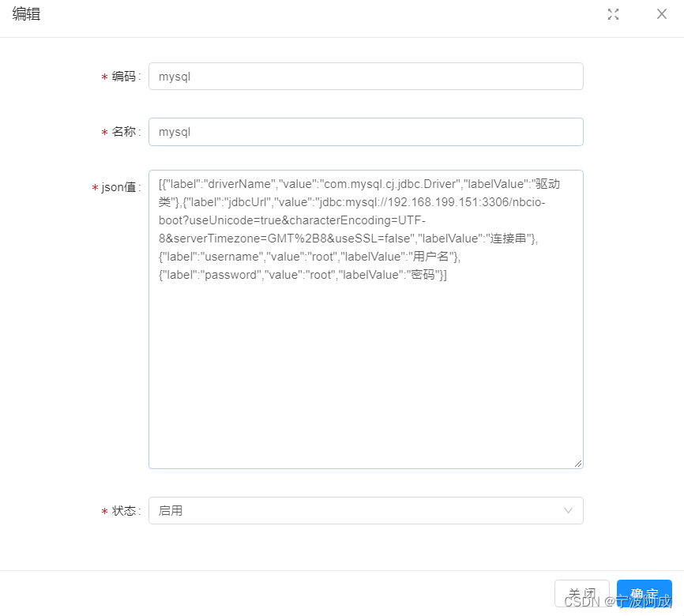Viewport: 684px width, 616px height.
Task: Click the 名称 field label
Action: [124, 132]
